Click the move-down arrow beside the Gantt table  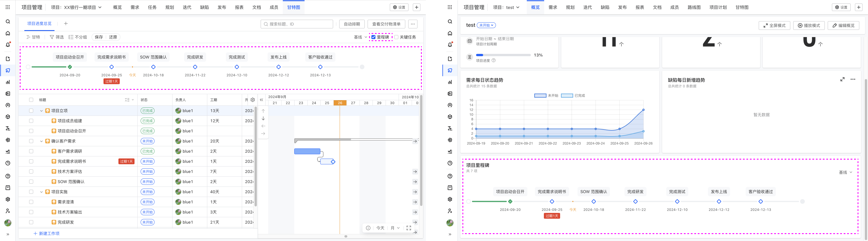pyautogui.click(x=264, y=118)
